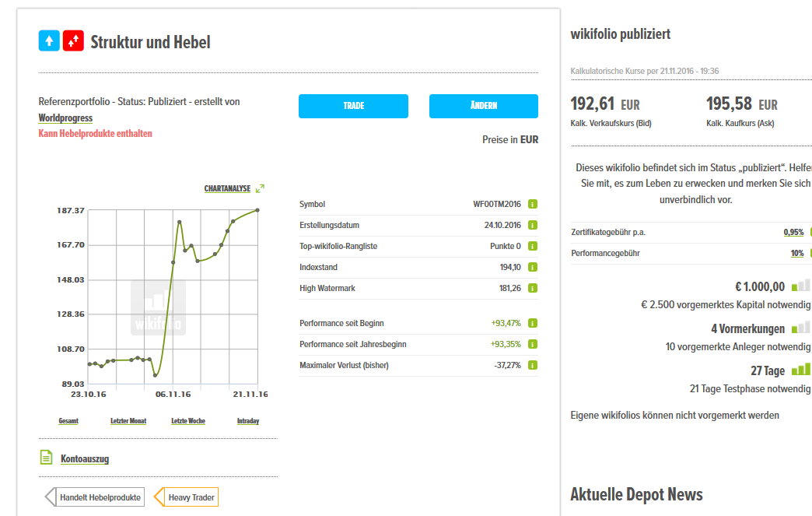Image resolution: width=812 pixels, height=516 pixels.
Task: Select Letzte Woche chart range
Action: pyautogui.click(x=188, y=421)
